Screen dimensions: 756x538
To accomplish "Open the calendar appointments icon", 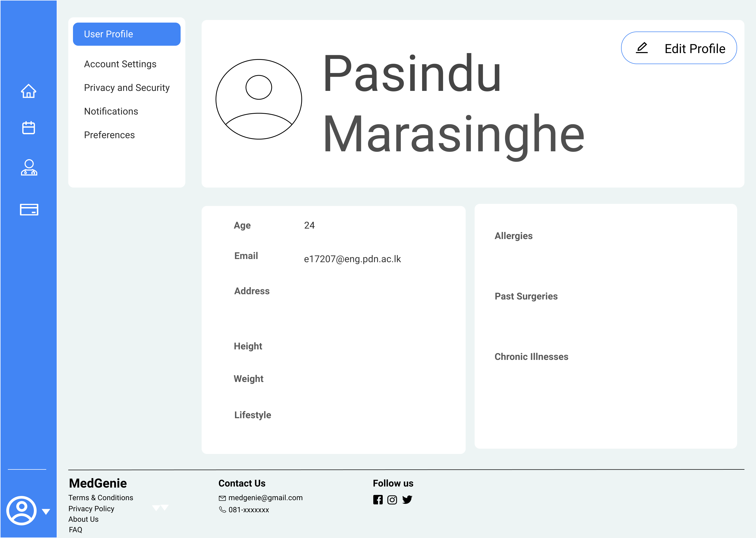I will coord(28,128).
